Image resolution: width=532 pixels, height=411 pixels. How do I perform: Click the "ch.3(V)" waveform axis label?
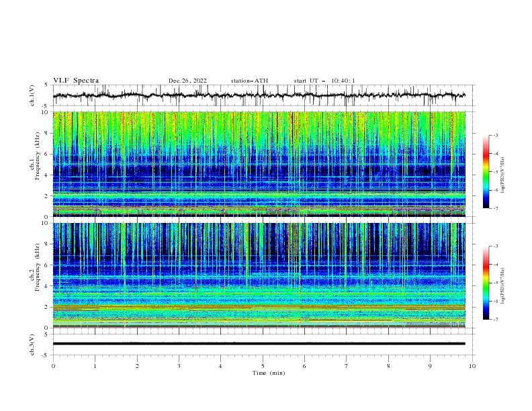click(x=32, y=345)
